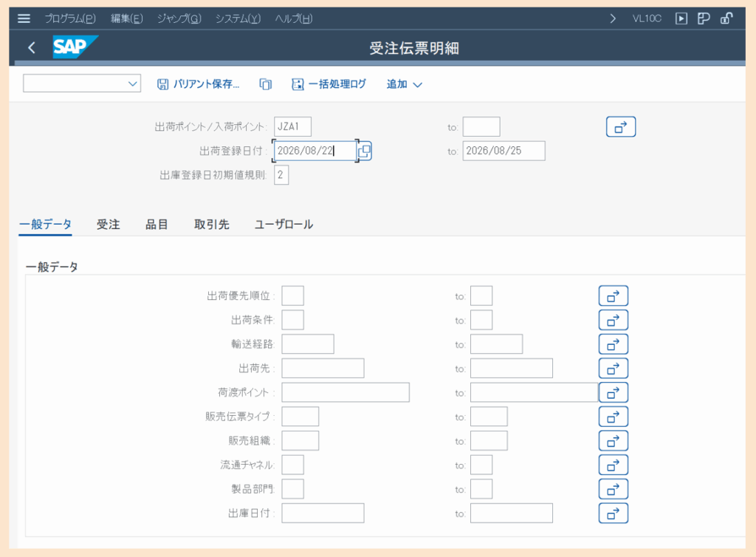
Task: Open multiple selection for 出荷条件
Action: [614, 320]
